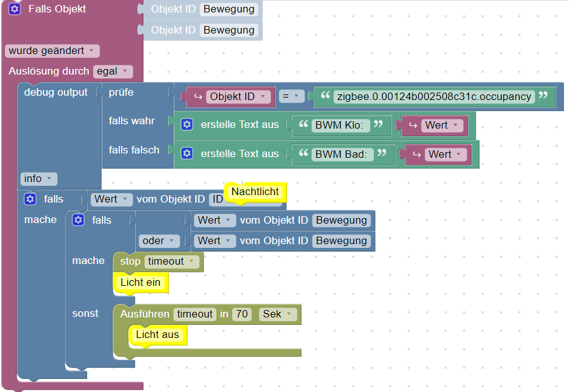Open gear mutator on outer falls block
The image size is (569, 392).
pos(30,199)
